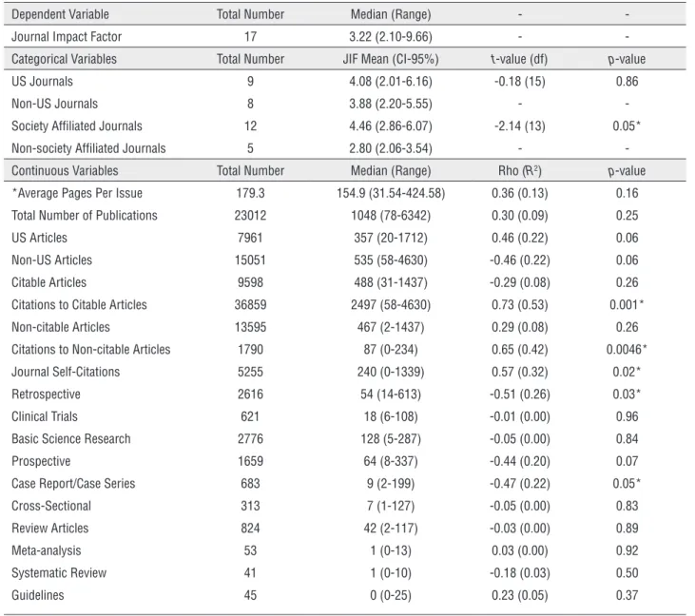The height and width of the screenshot is (616, 695).
Task: Click the 'Basic Science Research' label
Action: [x=71, y=439]
